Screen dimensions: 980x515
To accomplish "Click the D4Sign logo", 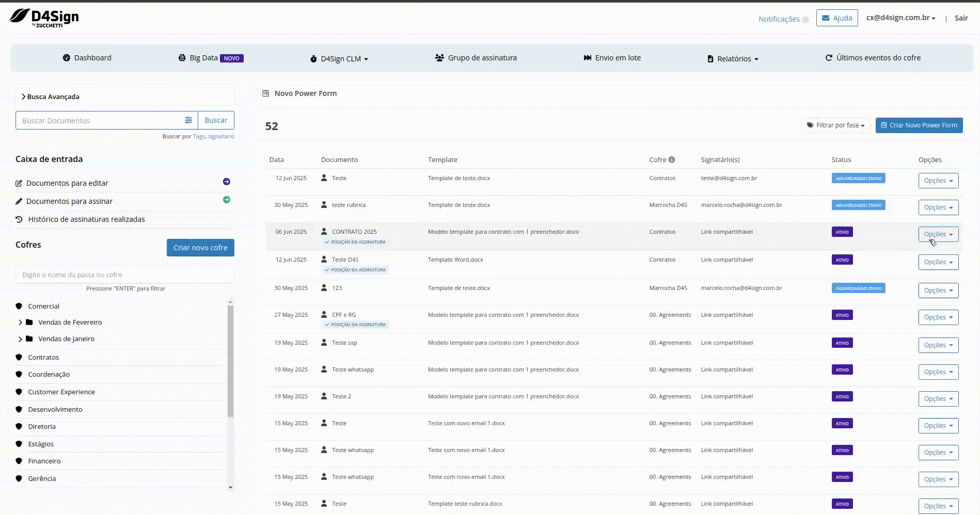I will [44, 18].
